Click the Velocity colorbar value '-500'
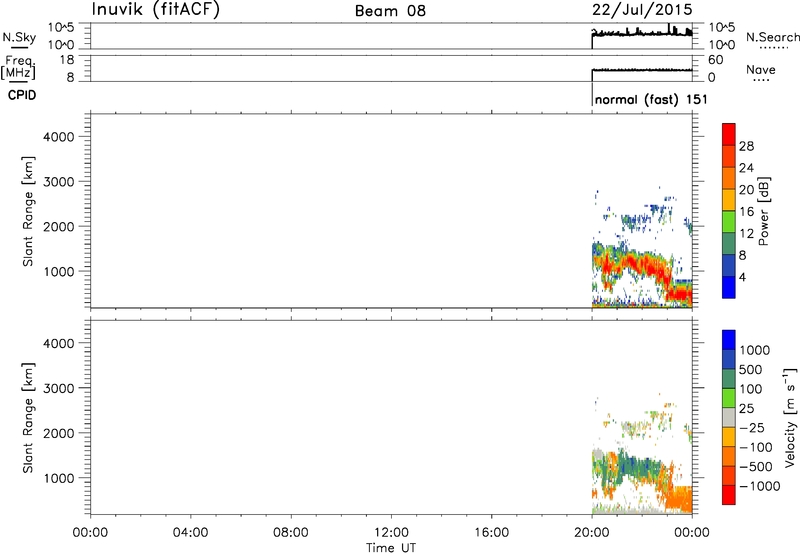Viewport: 800px width, 554px height. click(x=756, y=466)
